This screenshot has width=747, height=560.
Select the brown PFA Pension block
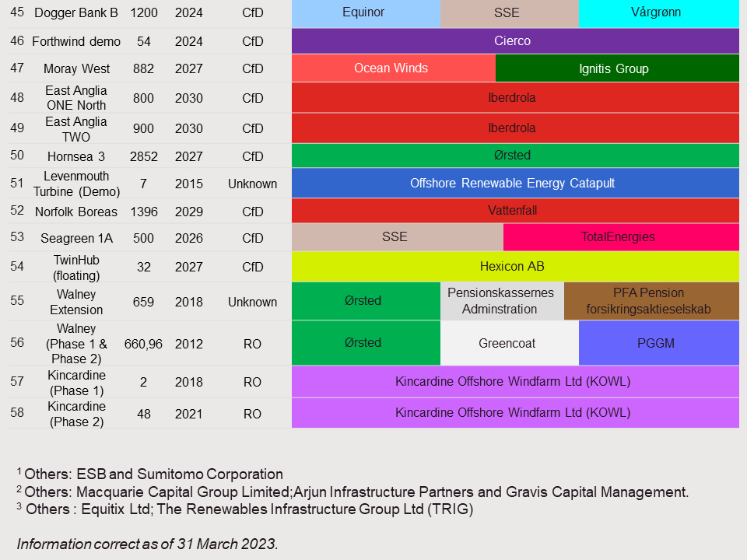point(651,301)
